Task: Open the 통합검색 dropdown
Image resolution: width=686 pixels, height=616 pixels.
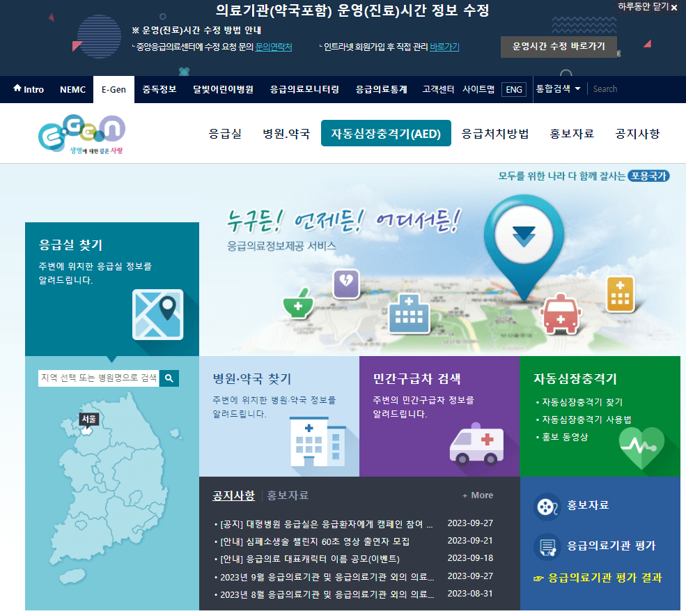Action: pyautogui.click(x=557, y=89)
